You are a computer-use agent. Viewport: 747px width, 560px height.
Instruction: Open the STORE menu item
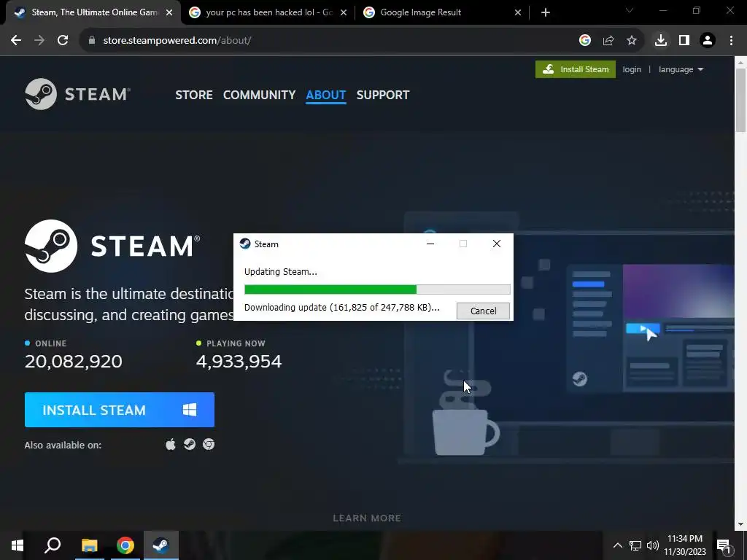tap(194, 95)
